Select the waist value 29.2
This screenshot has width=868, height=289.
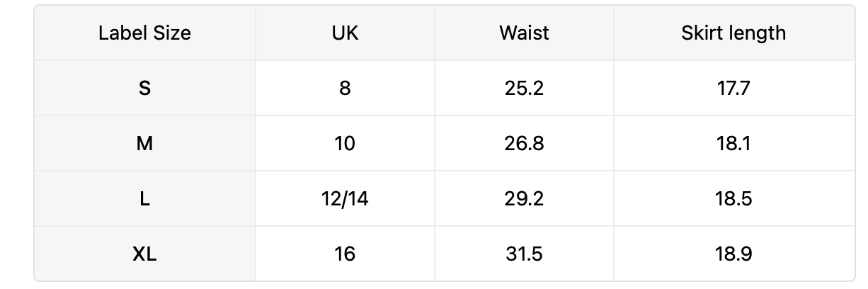pyautogui.click(x=524, y=198)
